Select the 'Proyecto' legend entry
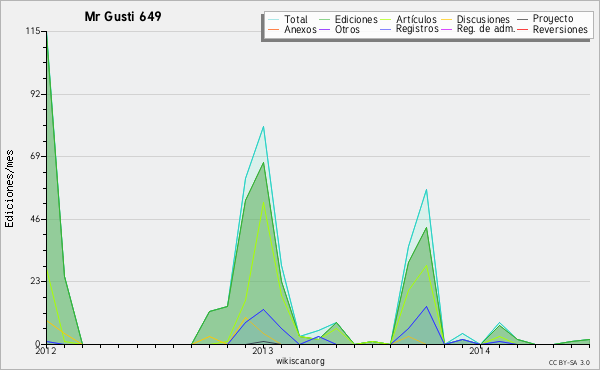600x370 pixels. click(553, 18)
